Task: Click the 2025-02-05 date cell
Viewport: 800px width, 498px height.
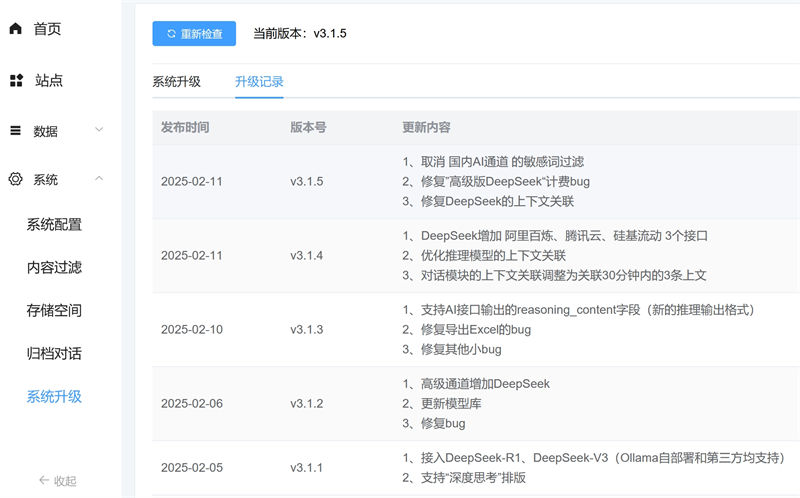Action: (x=192, y=468)
